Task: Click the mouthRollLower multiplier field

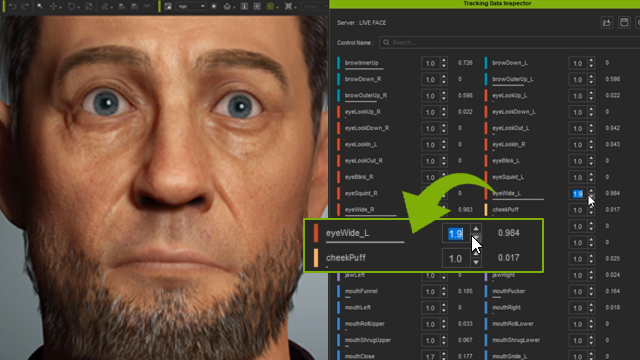Action: pyautogui.click(x=578, y=324)
